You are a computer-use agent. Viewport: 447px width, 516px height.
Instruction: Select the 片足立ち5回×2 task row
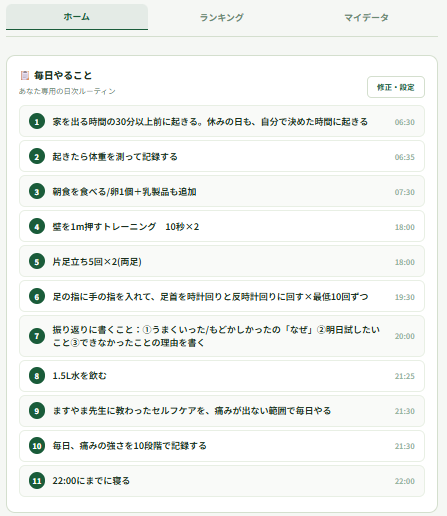point(222,261)
